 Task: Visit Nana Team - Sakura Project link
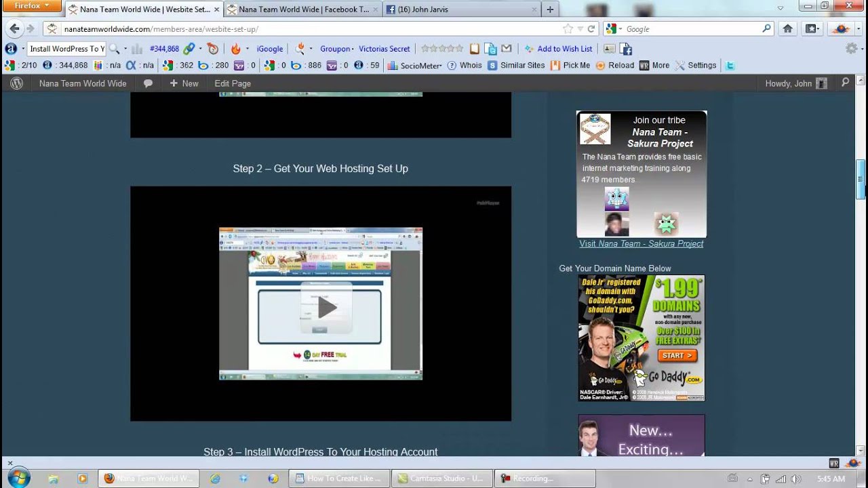(642, 243)
